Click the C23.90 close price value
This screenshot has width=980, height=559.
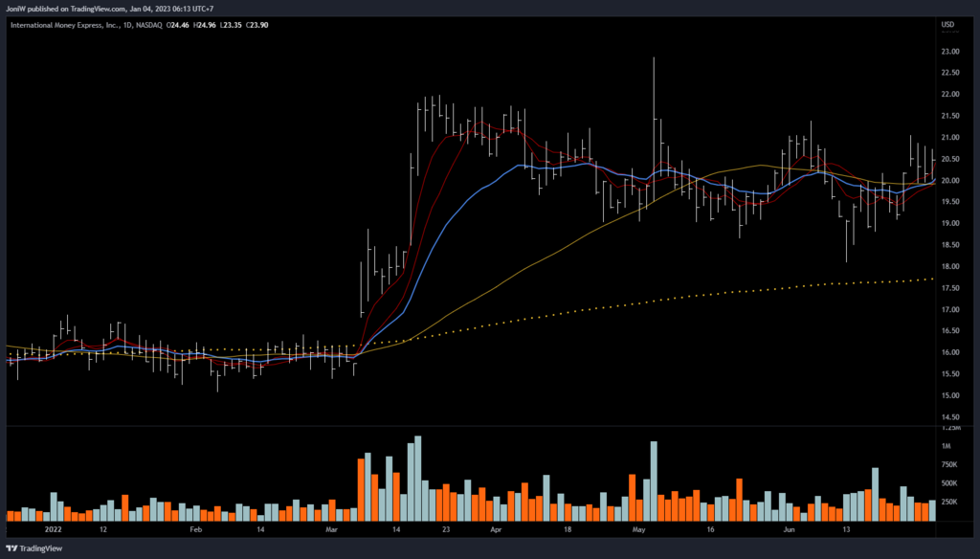point(256,25)
